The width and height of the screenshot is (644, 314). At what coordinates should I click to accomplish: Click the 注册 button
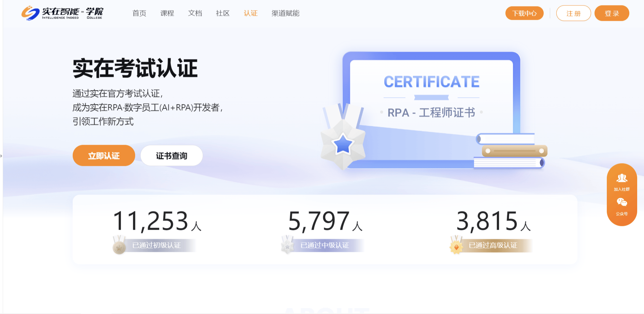573,13
